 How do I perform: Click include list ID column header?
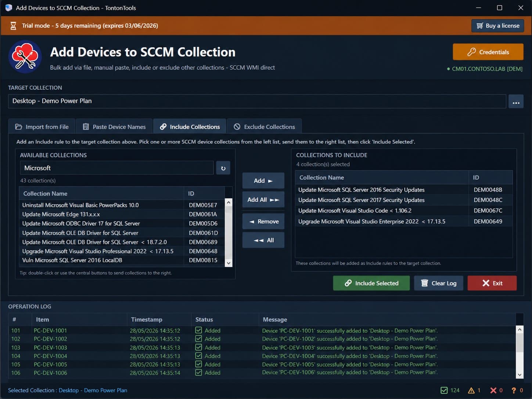(x=490, y=177)
